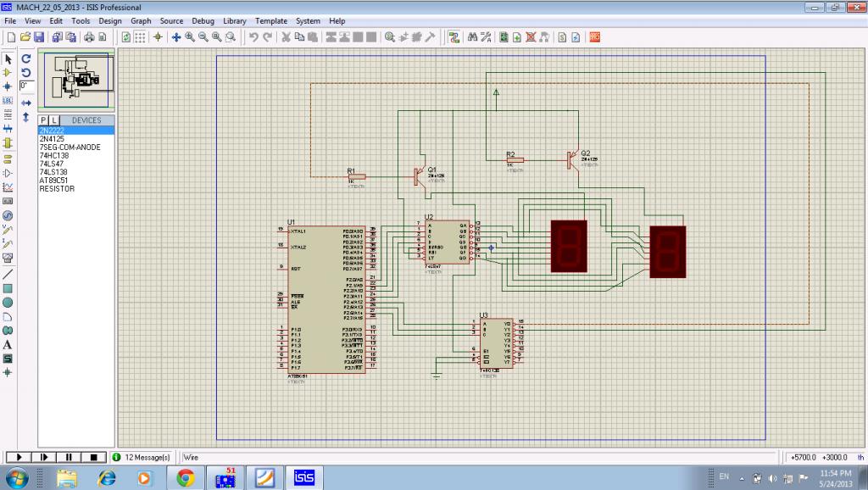The height and width of the screenshot is (490, 868).
Task: Flip component with X-mirror icon
Action: tap(26, 103)
